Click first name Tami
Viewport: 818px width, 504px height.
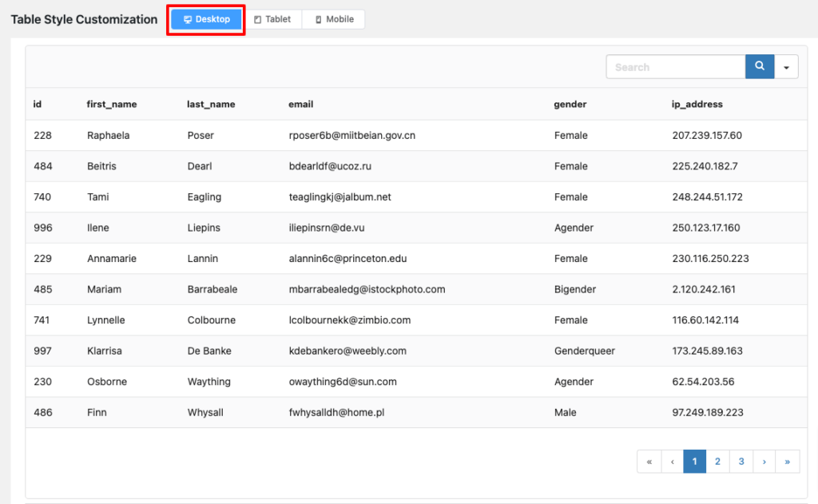coord(98,196)
